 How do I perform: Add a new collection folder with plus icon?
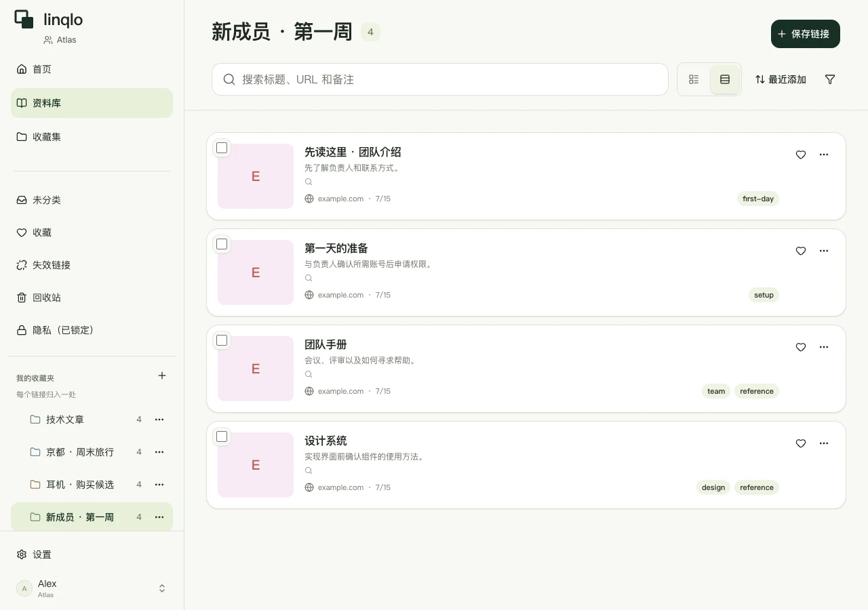(x=162, y=375)
